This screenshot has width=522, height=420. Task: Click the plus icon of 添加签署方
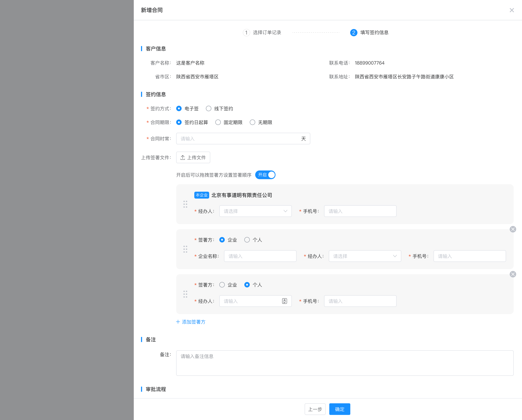178,322
